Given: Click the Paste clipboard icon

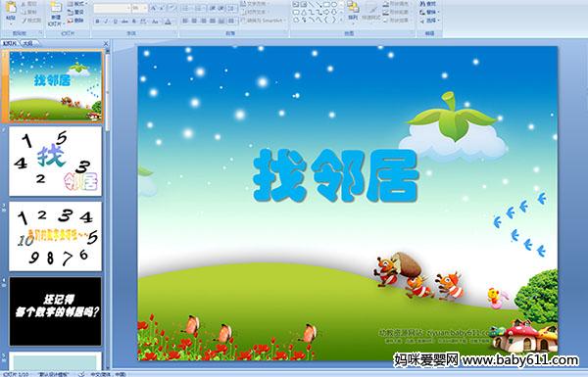Looking at the screenshot, I should 11,8.
